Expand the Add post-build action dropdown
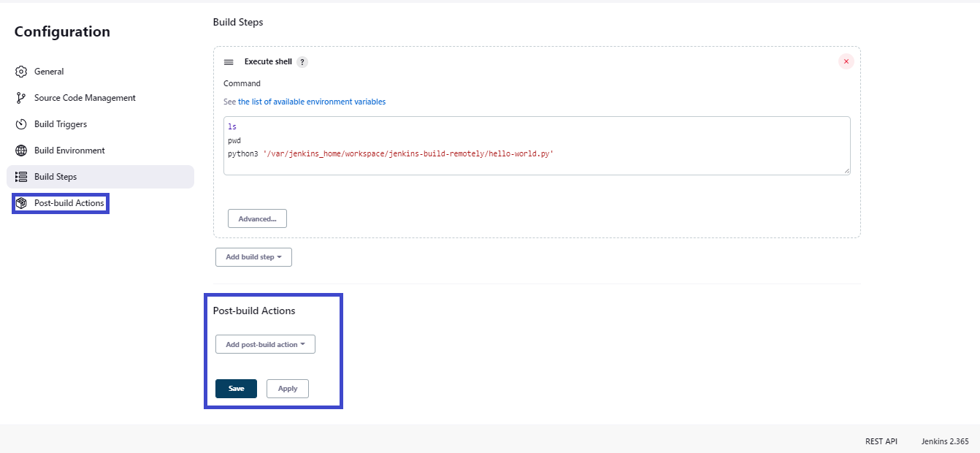This screenshot has width=980, height=453. click(x=265, y=344)
